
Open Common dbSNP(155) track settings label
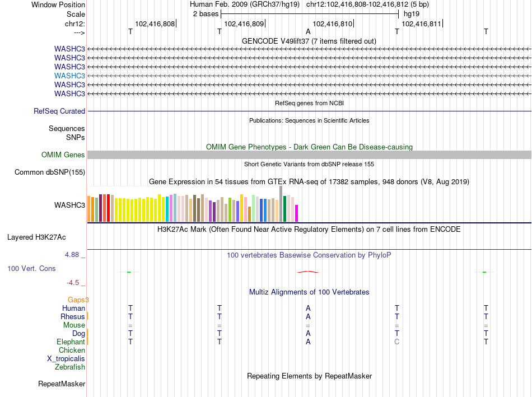50,172
